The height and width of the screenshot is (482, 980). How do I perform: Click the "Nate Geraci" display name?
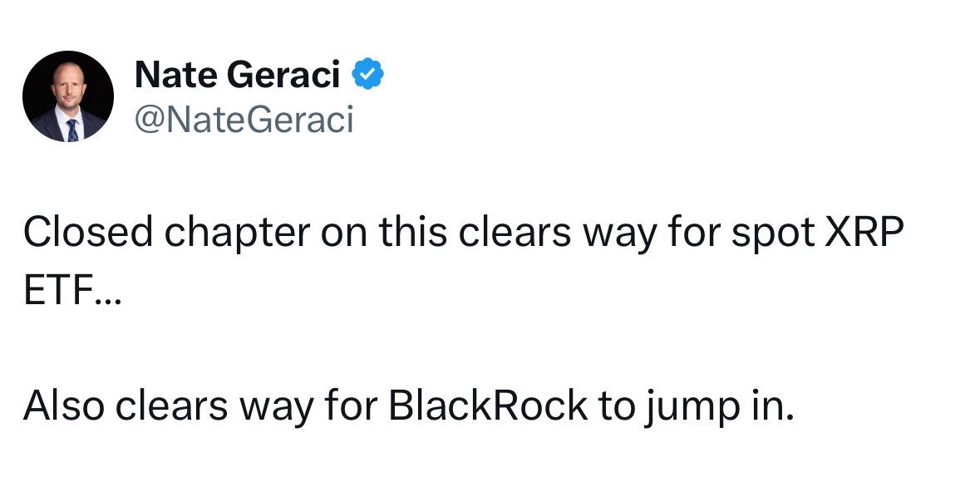[x=237, y=76]
